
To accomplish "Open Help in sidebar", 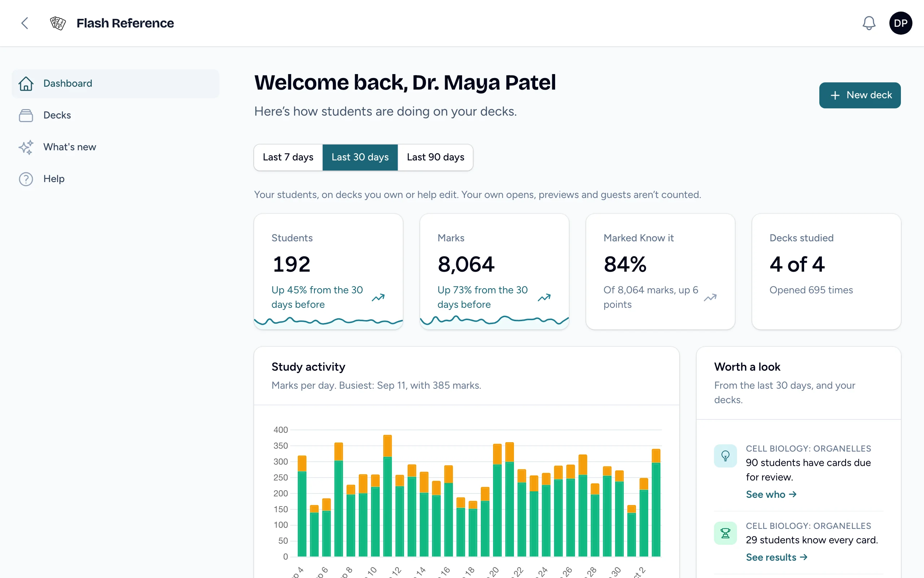I will tap(116, 179).
